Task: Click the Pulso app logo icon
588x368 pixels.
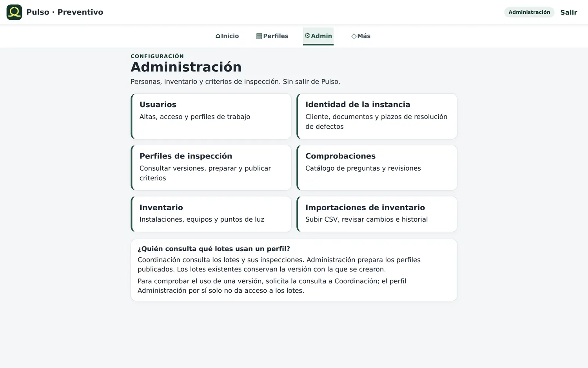Action: point(14,12)
